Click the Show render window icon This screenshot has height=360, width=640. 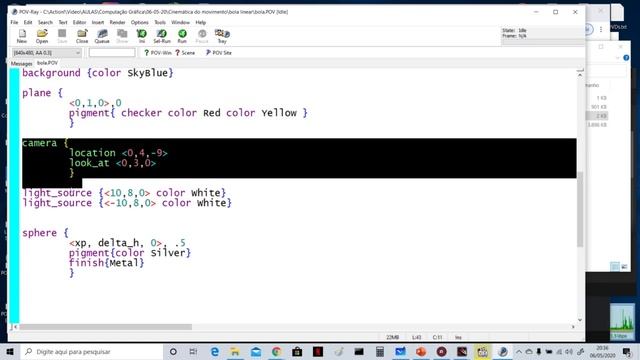(x=122, y=36)
